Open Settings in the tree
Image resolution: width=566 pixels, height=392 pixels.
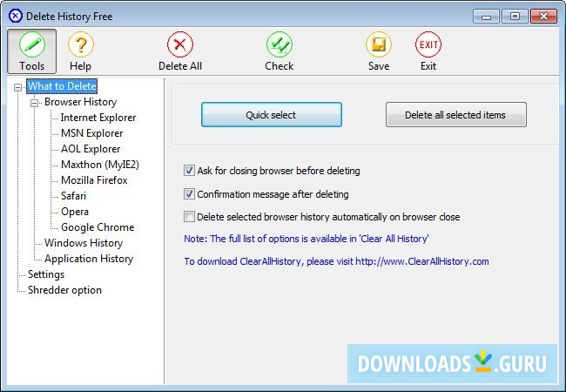(46, 274)
